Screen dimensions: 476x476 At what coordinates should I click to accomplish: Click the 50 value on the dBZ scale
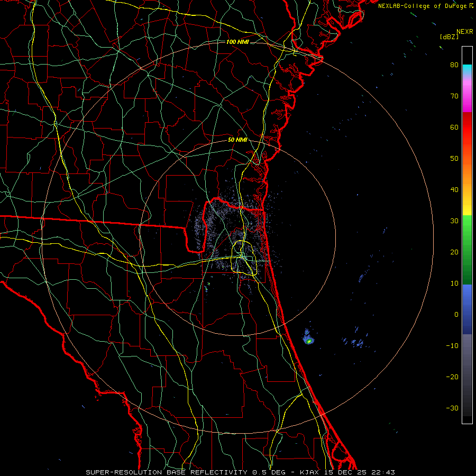(x=454, y=159)
